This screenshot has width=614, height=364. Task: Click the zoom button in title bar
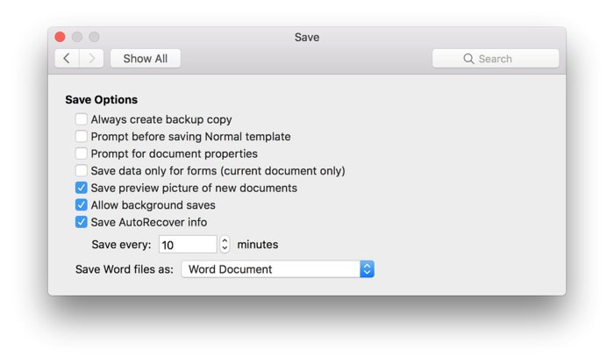[94, 37]
